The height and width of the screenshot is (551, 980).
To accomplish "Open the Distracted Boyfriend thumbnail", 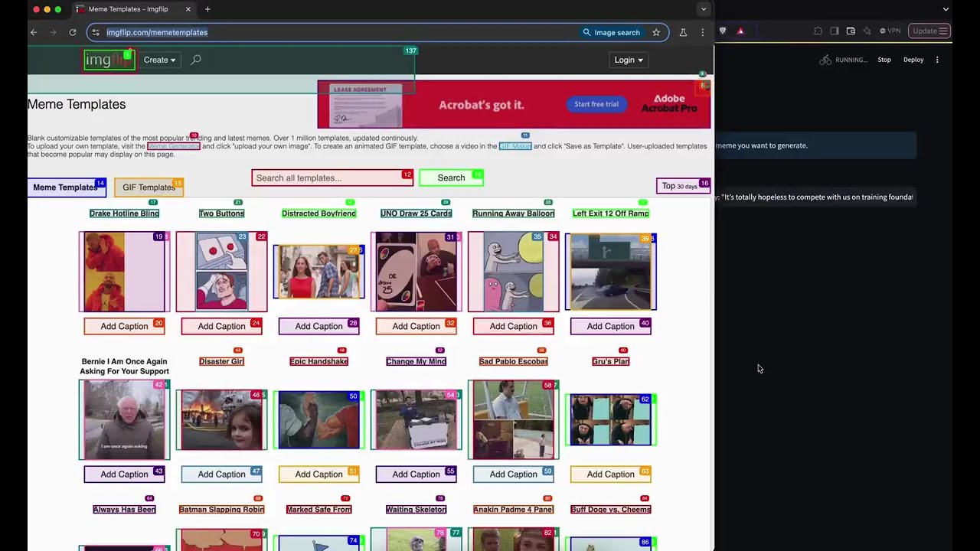I will (x=318, y=272).
